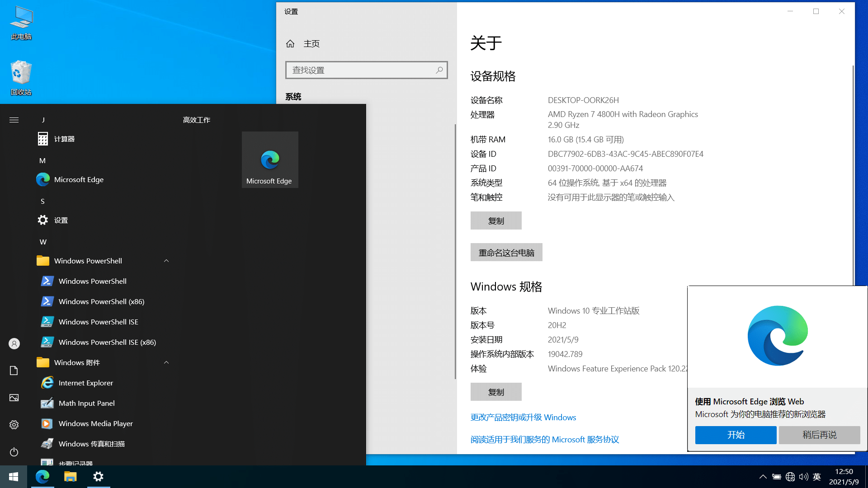Open Documents from the Start sidebar
The image size is (868, 488).
[14, 371]
